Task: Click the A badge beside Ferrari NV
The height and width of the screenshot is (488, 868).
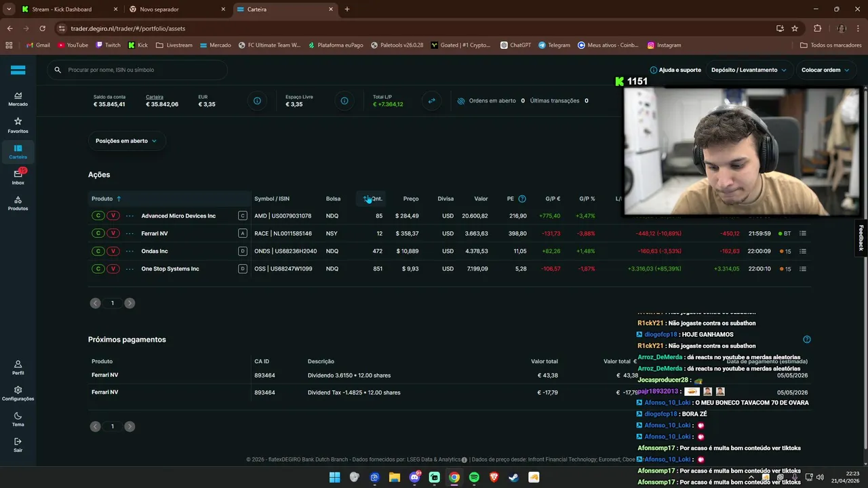Action: (x=243, y=233)
